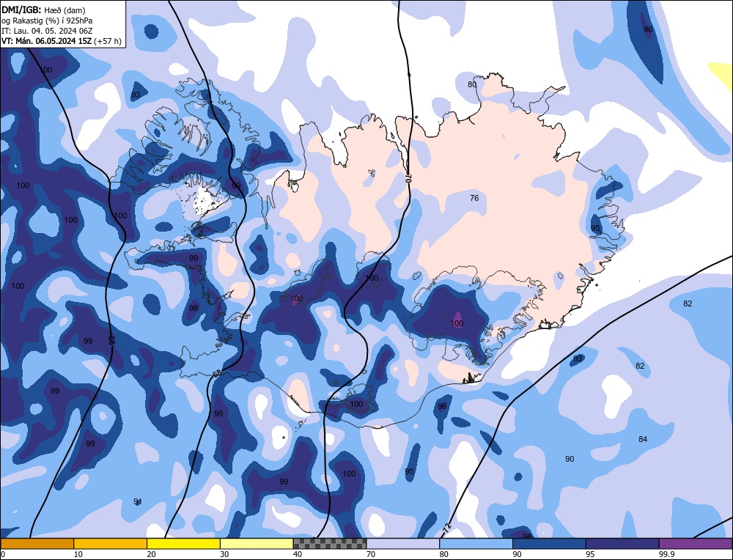The image size is (733, 560).
Task: Click the "40" legend tick label
Action: click(298, 554)
